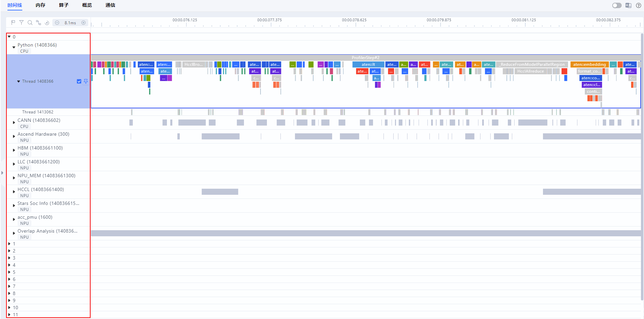Screen dimensions: 644x319
Task: Select the aten::cl... slice
Action: 592,85
